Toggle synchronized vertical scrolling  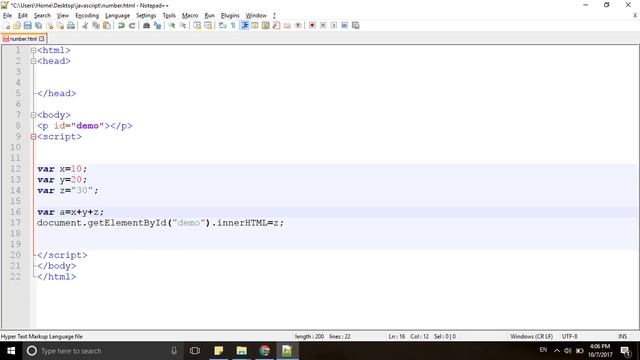point(197,25)
